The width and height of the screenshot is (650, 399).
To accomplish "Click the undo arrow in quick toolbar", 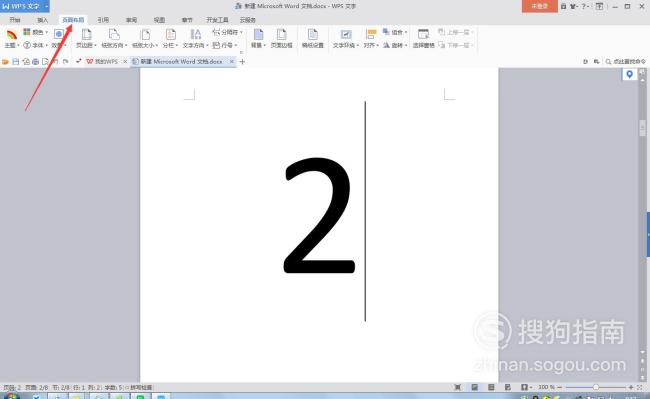I will 56,62.
